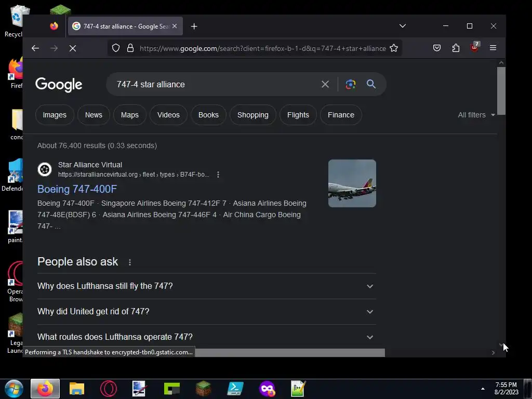The height and width of the screenshot is (399, 532).
Task: Expand "What routes does Lufthansa operate 747?"
Action: pyautogui.click(x=207, y=337)
